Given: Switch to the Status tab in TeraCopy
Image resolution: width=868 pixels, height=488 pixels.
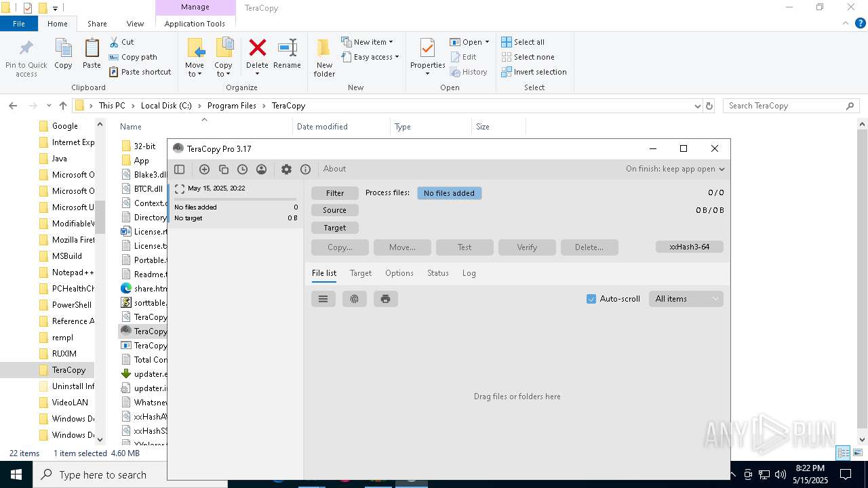Looking at the screenshot, I should pos(438,273).
